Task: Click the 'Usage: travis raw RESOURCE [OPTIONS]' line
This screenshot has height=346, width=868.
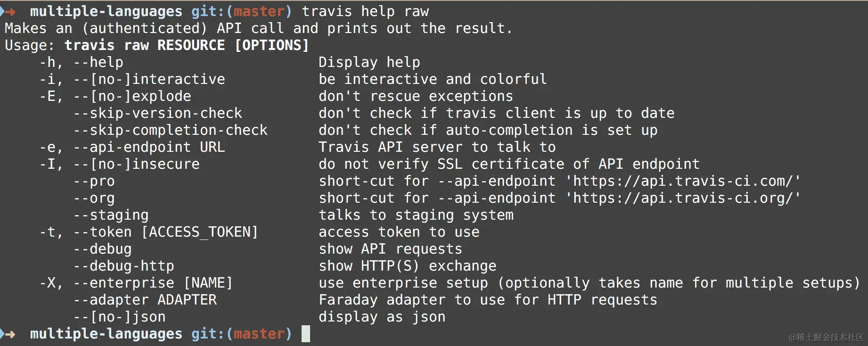Action: tap(157, 45)
